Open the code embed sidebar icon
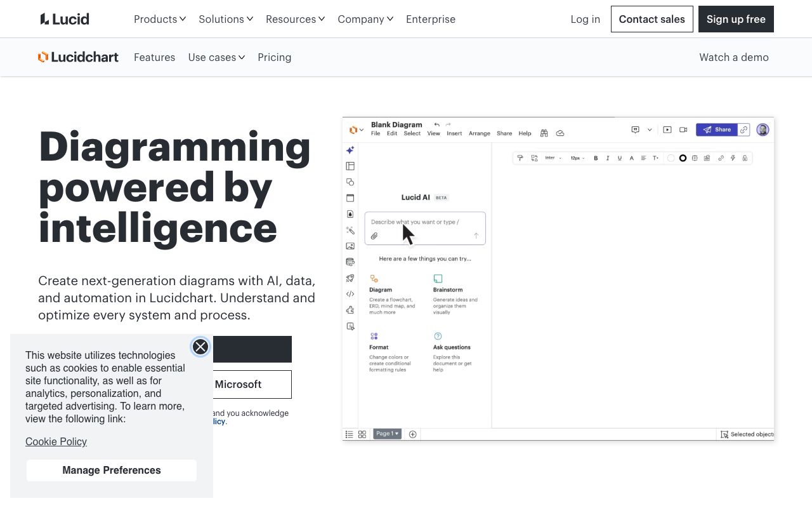812x508 pixels. [350, 294]
